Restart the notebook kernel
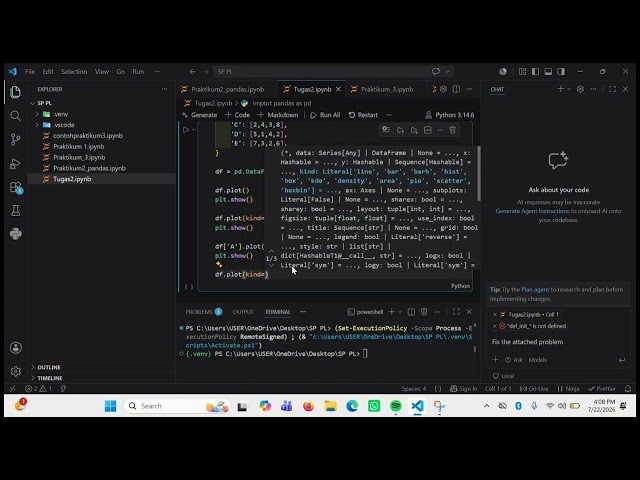The width and height of the screenshot is (640, 480). [363, 115]
